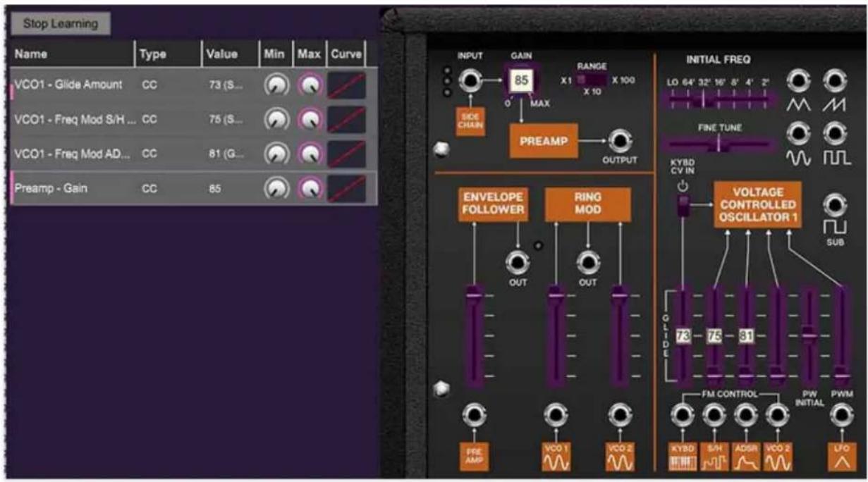Image resolution: width=868 pixels, height=482 pixels.
Task: Click the PREAMP block label
Action: (544, 141)
